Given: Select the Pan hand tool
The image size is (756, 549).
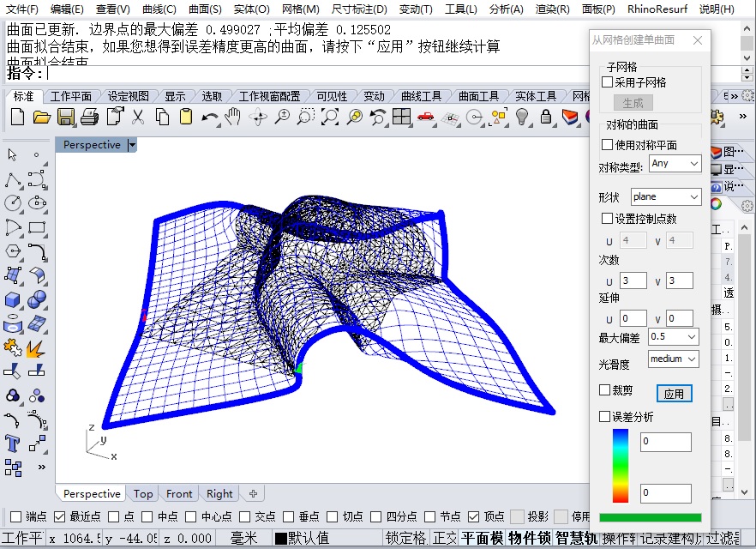Looking at the screenshot, I should click(232, 117).
